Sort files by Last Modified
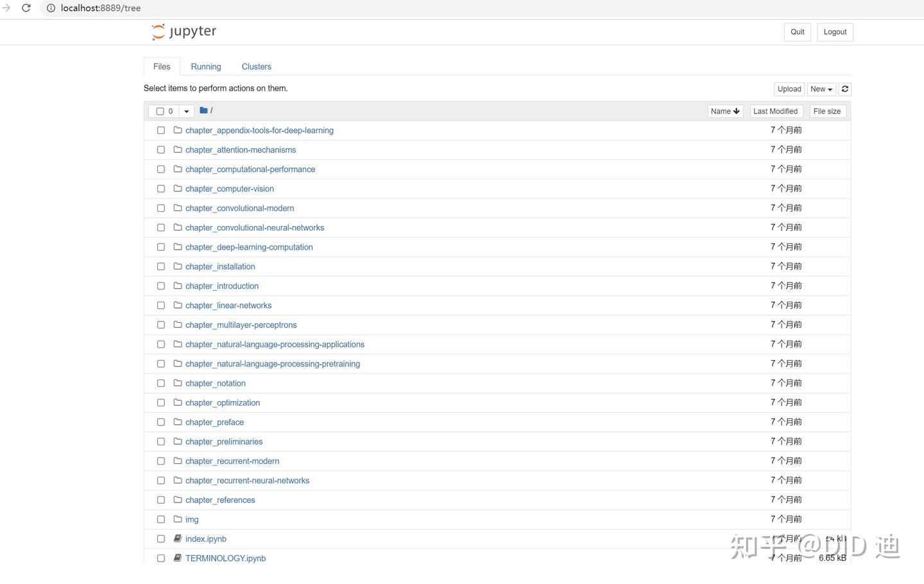The image size is (924, 584). [x=775, y=111]
